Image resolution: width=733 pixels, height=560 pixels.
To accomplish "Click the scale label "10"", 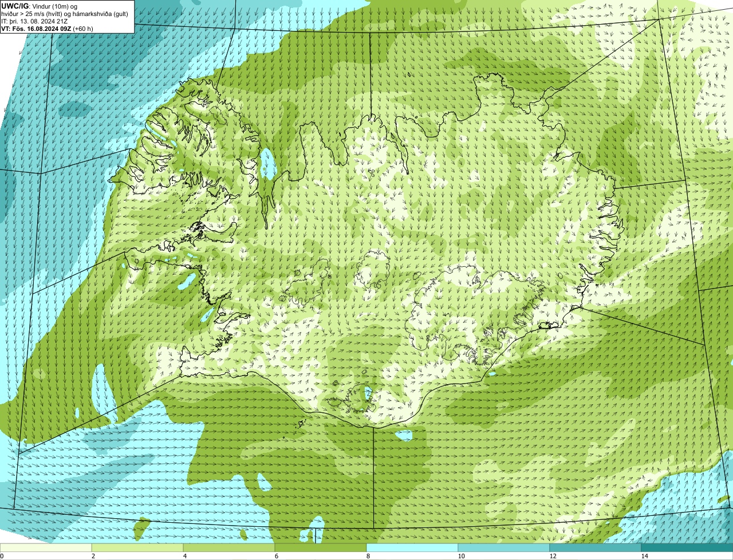I will (461, 556).
